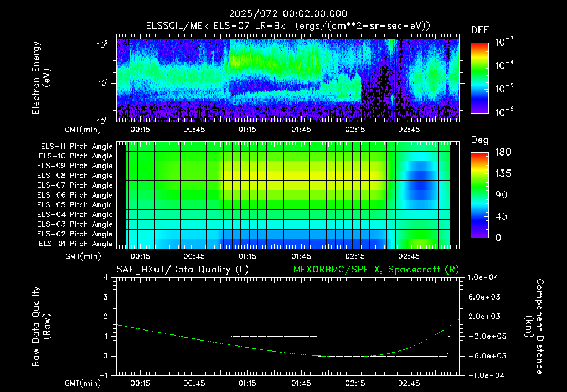The image size is (567, 392).
Task: Click the 'Component Distance (km)' axis label
Action: (534, 327)
